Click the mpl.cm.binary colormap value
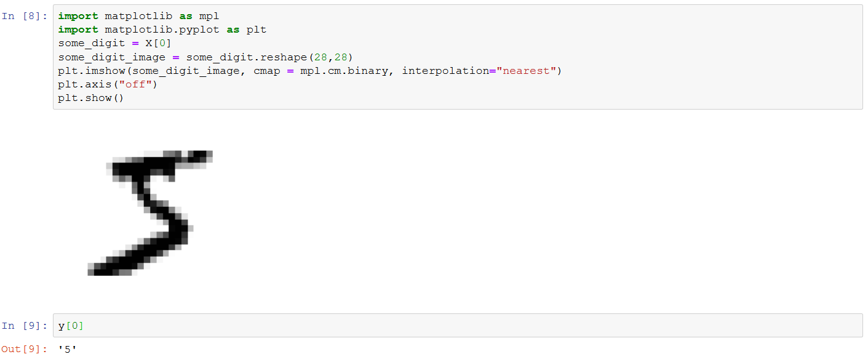868x362 pixels. coord(348,71)
